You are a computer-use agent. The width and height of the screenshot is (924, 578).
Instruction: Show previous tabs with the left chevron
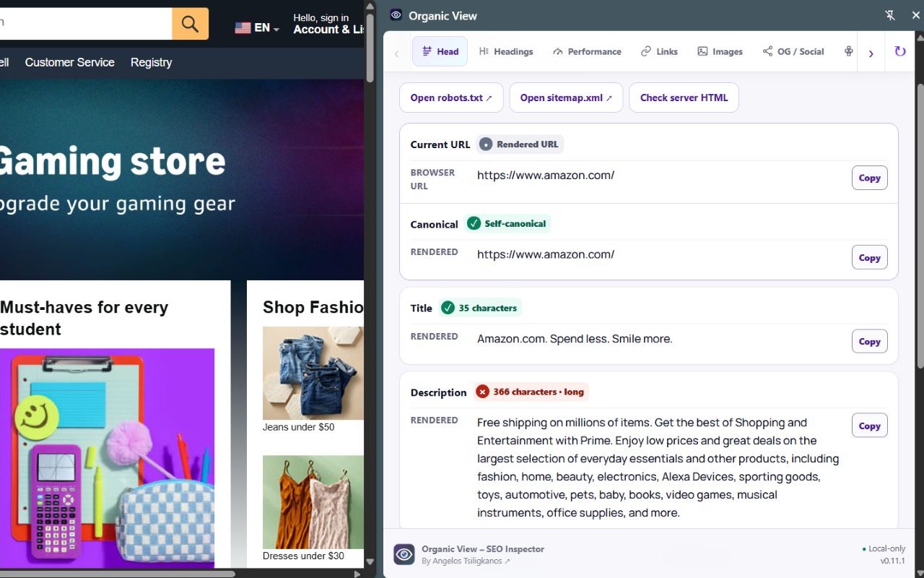pos(396,53)
